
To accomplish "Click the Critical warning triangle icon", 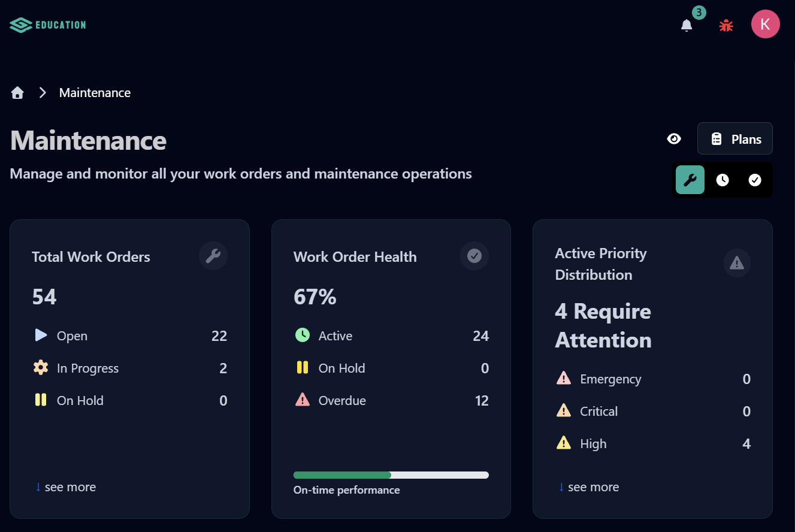I will pyautogui.click(x=564, y=410).
